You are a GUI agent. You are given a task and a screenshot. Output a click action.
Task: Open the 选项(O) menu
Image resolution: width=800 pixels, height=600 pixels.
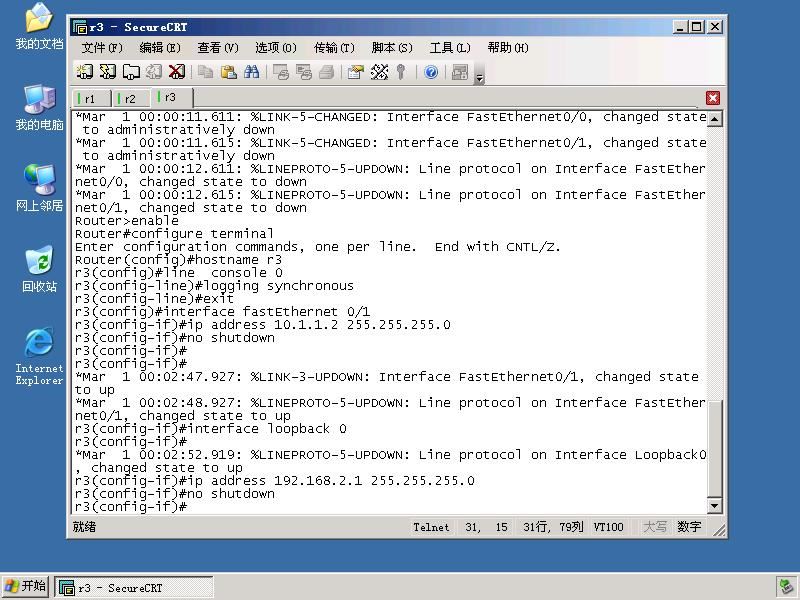point(276,47)
